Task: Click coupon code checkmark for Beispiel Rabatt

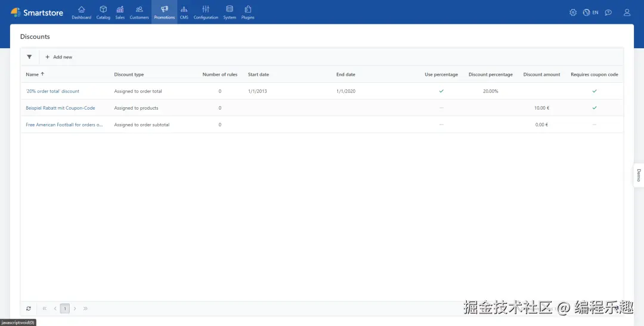Action: (x=595, y=107)
